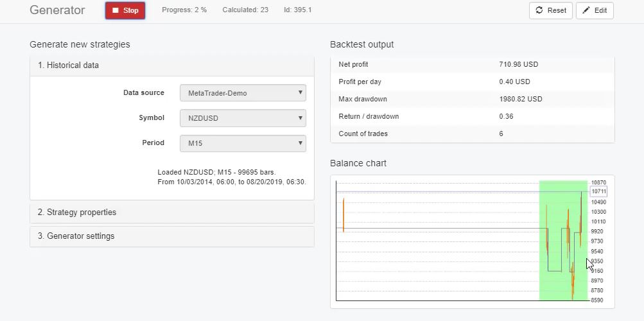Click the Calculated strategies counter
This screenshot has width=644, height=321.
pyautogui.click(x=245, y=10)
